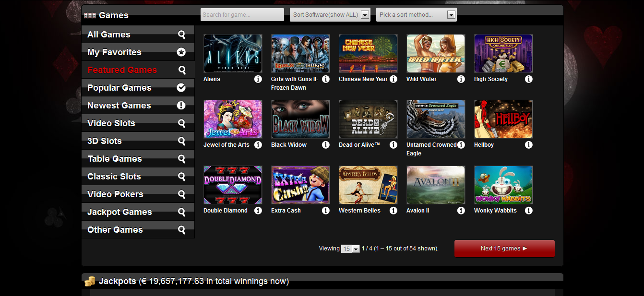This screenshot has width=644, height=296.
Task: Open Black Widow game info icon
Action: [326, 145]
